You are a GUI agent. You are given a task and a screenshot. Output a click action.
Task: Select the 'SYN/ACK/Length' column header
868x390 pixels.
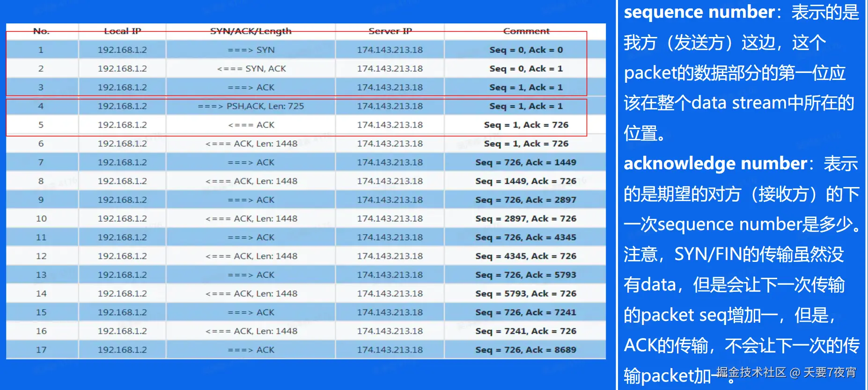250,31
